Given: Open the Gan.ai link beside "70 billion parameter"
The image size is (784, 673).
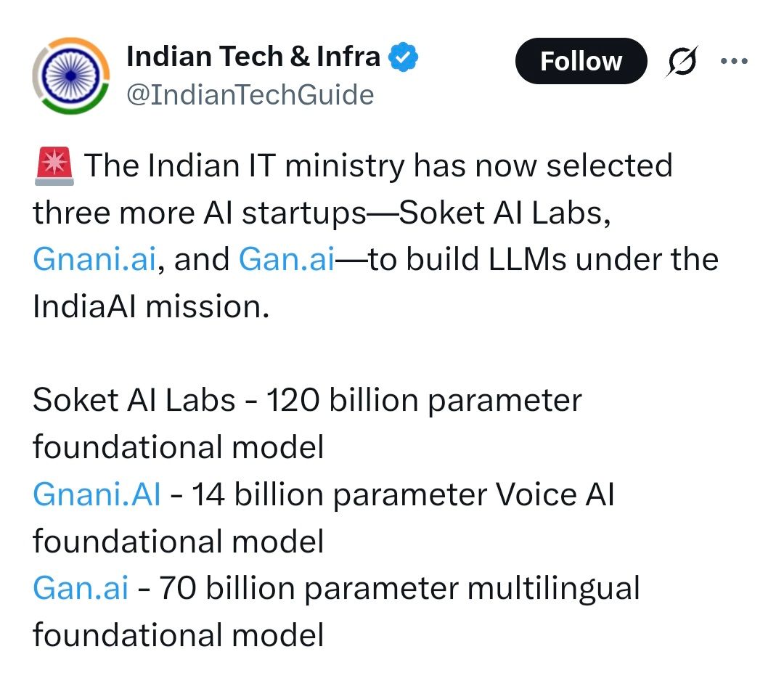Looking at the screenshot, I should tap(81, 588).
